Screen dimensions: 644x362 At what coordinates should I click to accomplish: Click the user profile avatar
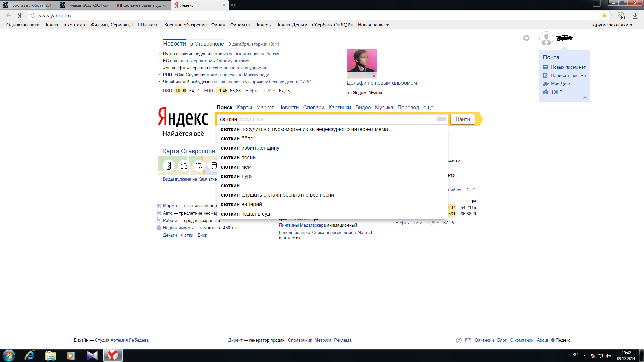[546, 38]
